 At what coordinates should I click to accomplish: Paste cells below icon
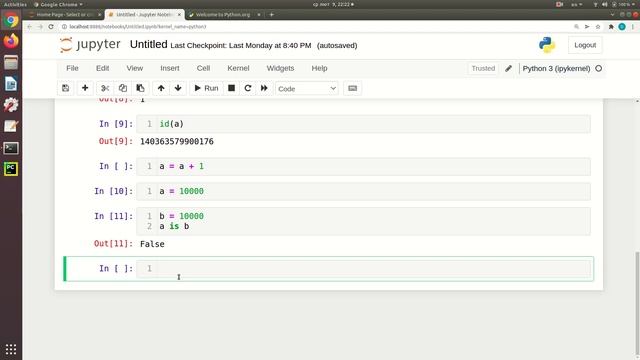140,88
